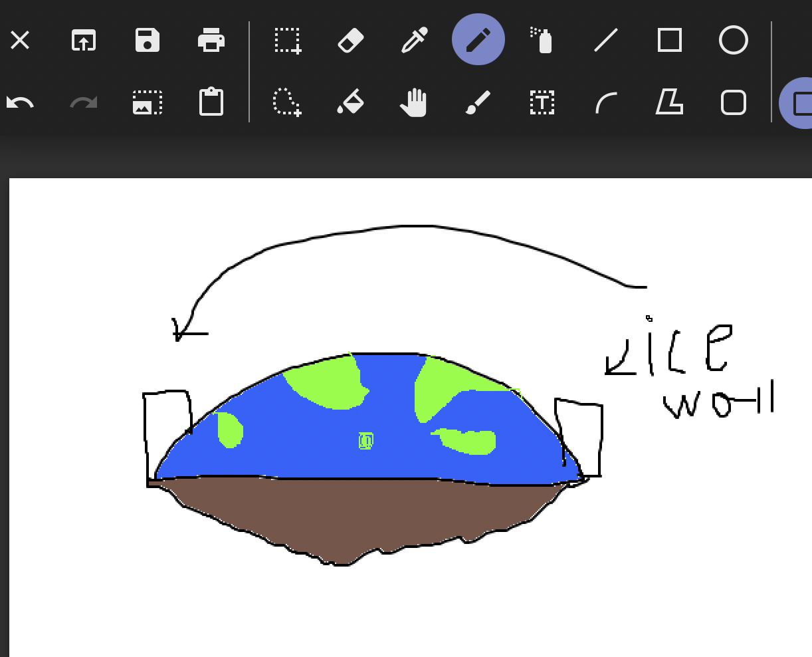The width and height of the screenshot is (812, 657).
Task: Select the Paint Bucket fill tool
Action: tap(350, 103)
